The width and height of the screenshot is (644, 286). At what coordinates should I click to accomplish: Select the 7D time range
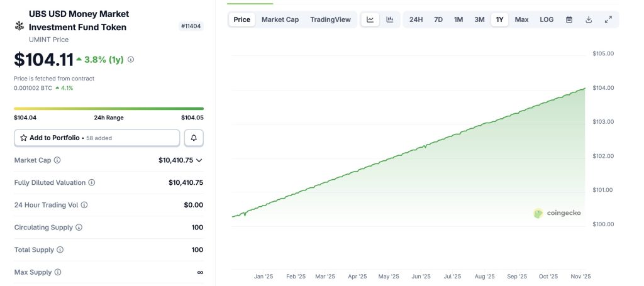pos(438,19)
